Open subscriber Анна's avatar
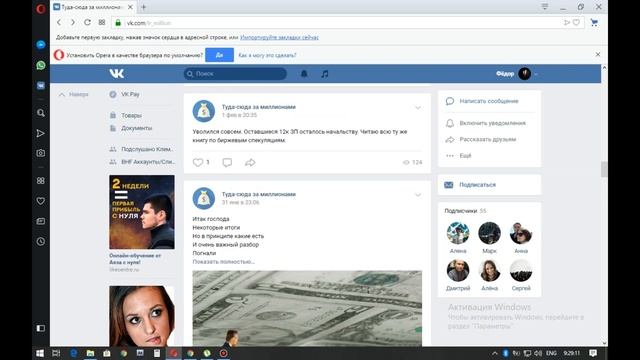The height and width of the screenshot is (360, 640). pyautogui.click(x=521, y=233)
